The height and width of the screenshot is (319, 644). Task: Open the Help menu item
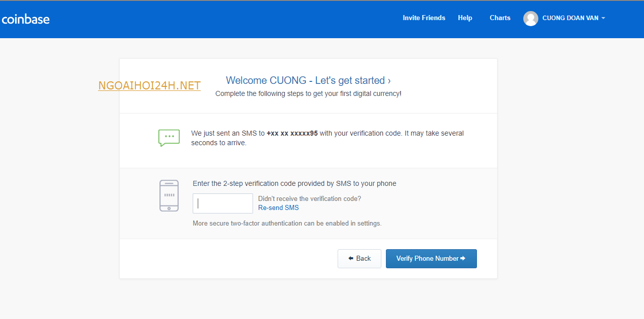click(465, 18)
